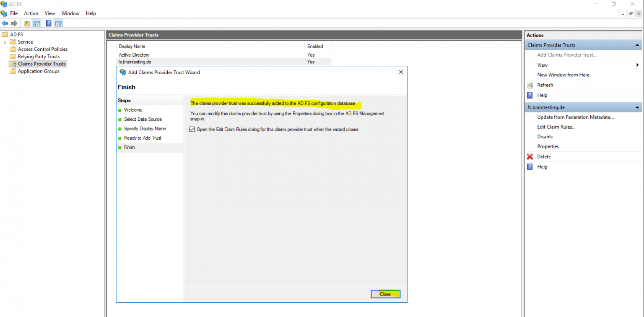The width and height of the screenshot is (644, 317).
Task: Expand the Service node in the console tree
Action: [4, 42]
